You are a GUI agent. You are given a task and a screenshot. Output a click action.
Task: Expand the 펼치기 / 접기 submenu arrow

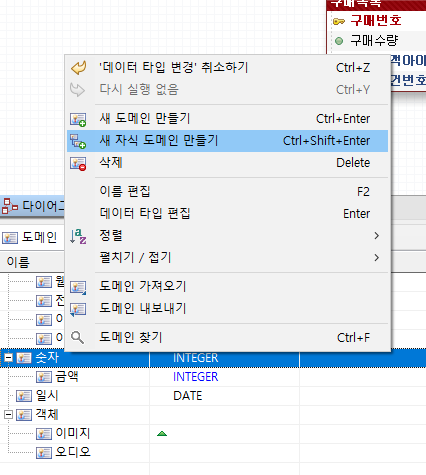377,258
